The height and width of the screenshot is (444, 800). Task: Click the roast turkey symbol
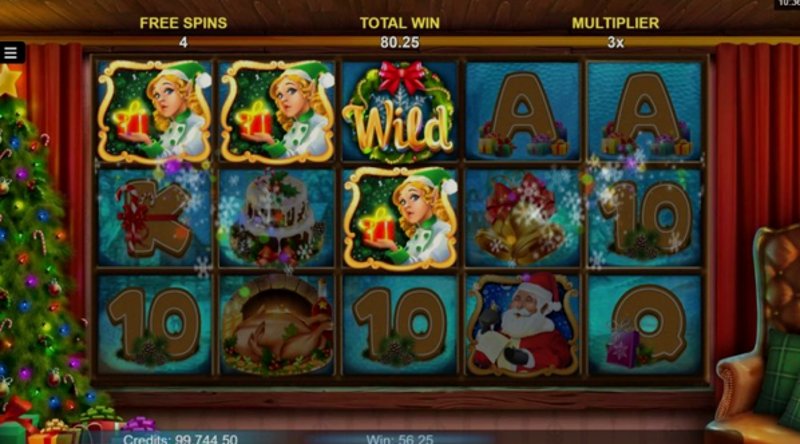coord(277,325)
